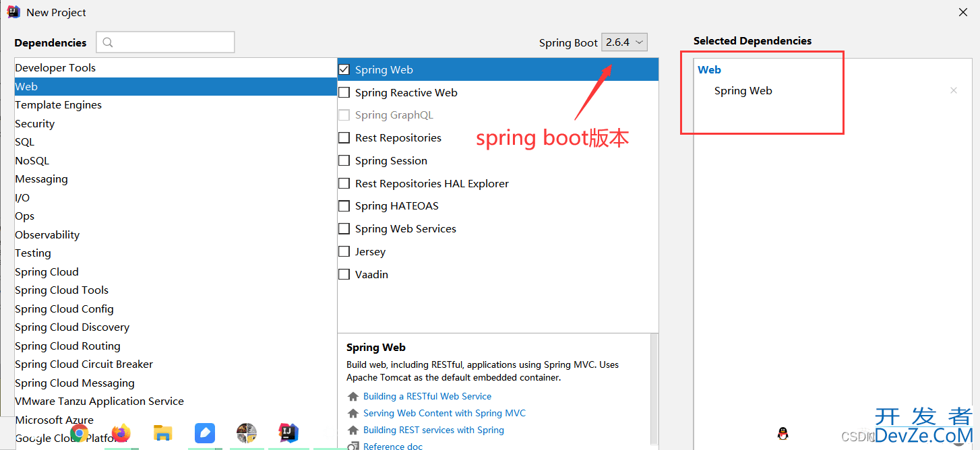Viewport: 980px width, 450px height.
Task: Choose the Observability category
Action: [175, 234]
